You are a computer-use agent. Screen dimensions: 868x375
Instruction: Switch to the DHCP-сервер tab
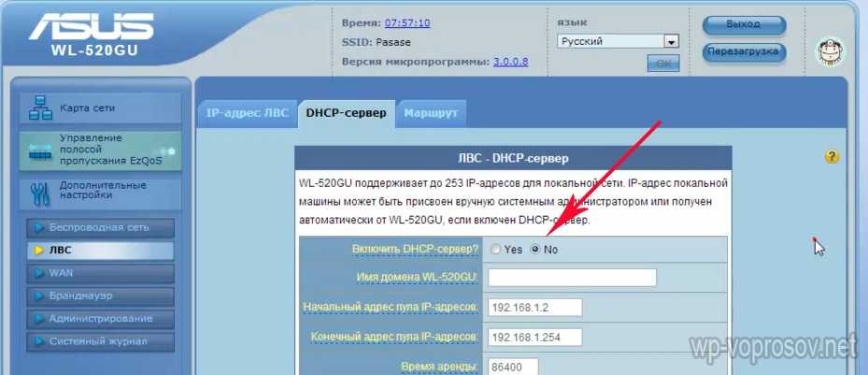(347, 113)
